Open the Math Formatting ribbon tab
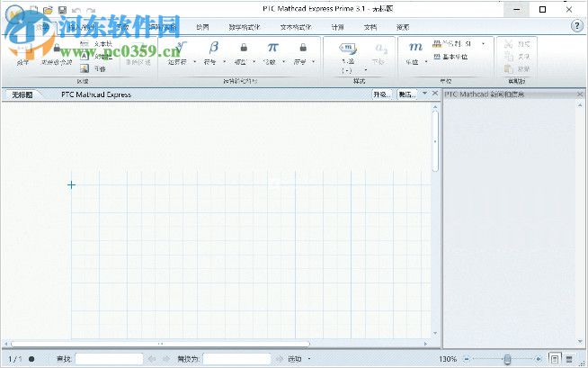Image resolution: width=588 pixels, height=368 pixels. 245,27
